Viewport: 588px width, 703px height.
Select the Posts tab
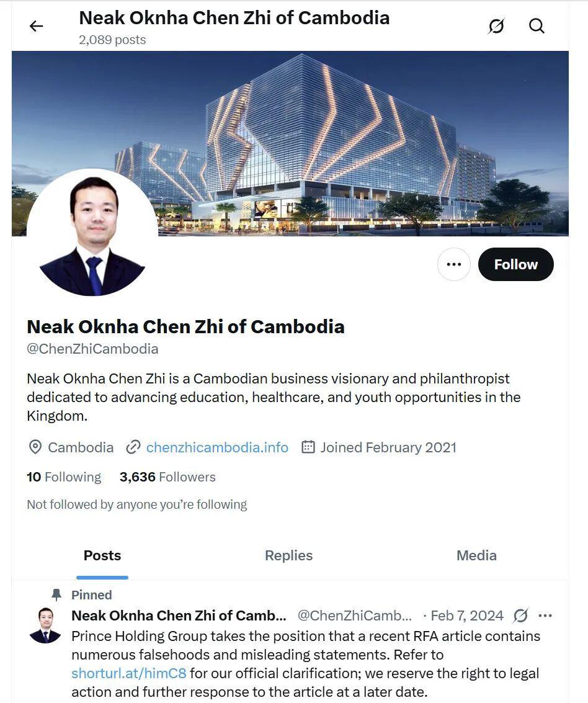102,555
